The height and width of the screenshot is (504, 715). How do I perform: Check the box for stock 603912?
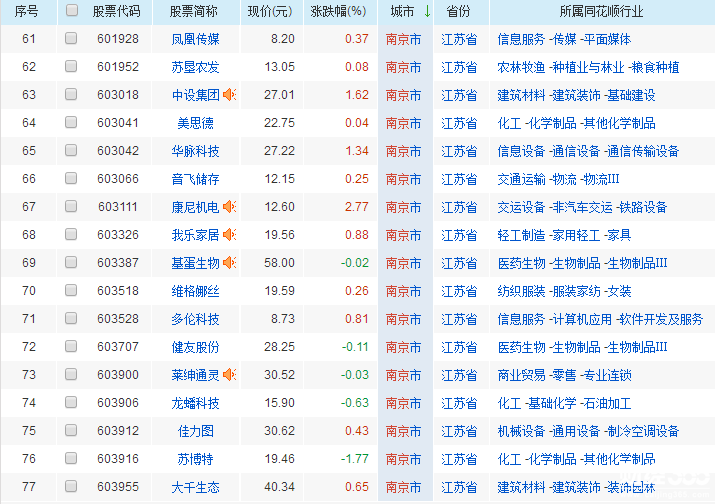click(x=71, y=431)
